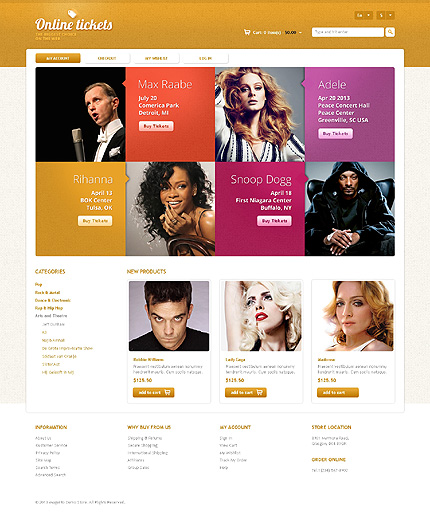Click cart icon on Lady Gaga add button
430x513 pixels.
point(260,392)
